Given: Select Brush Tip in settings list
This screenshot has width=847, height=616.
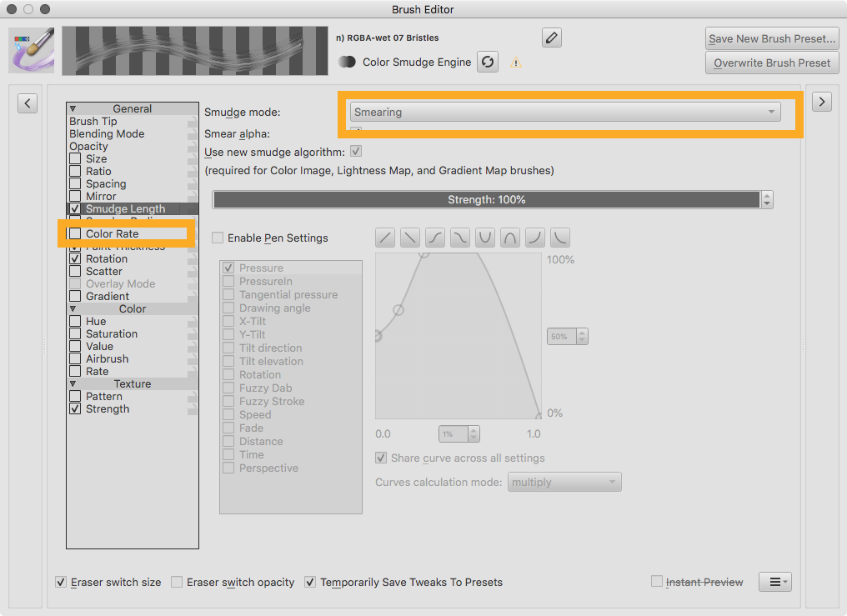Looking at the screenshot, I should (x=93, y=121).
